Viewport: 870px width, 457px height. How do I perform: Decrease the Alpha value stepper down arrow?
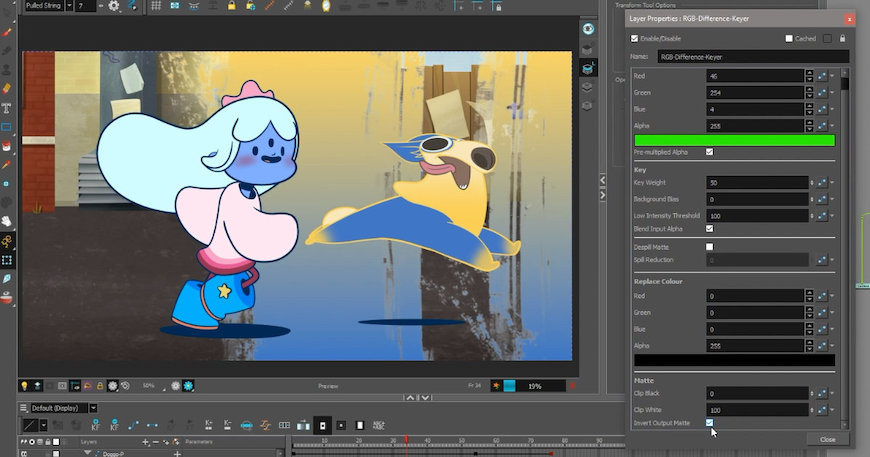[x=810, y=129]
